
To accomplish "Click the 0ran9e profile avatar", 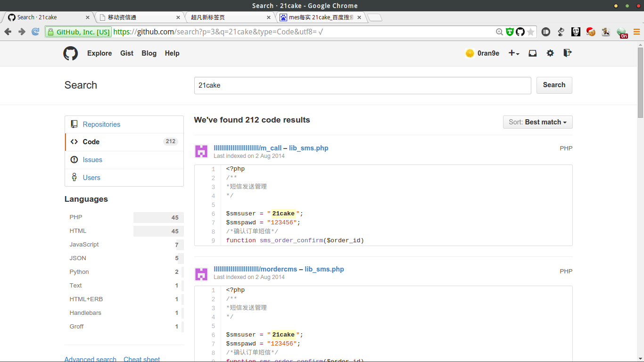I will point(470,53).
